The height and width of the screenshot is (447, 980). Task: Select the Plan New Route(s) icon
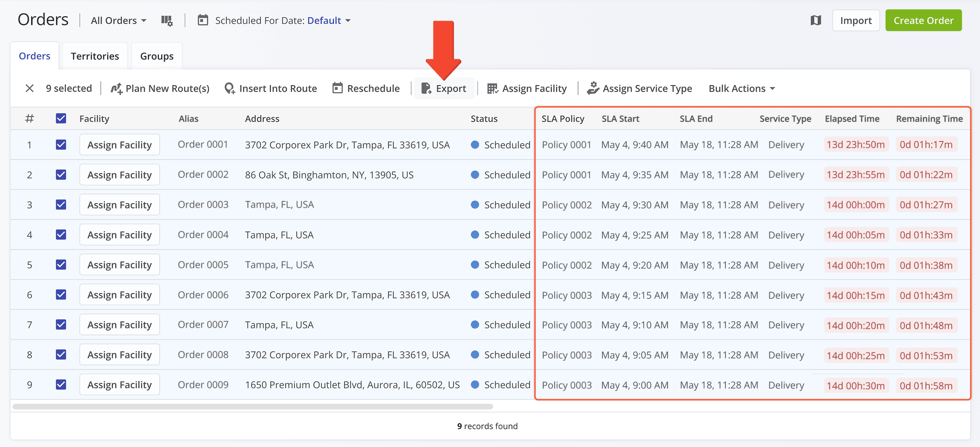coord(116,88)
